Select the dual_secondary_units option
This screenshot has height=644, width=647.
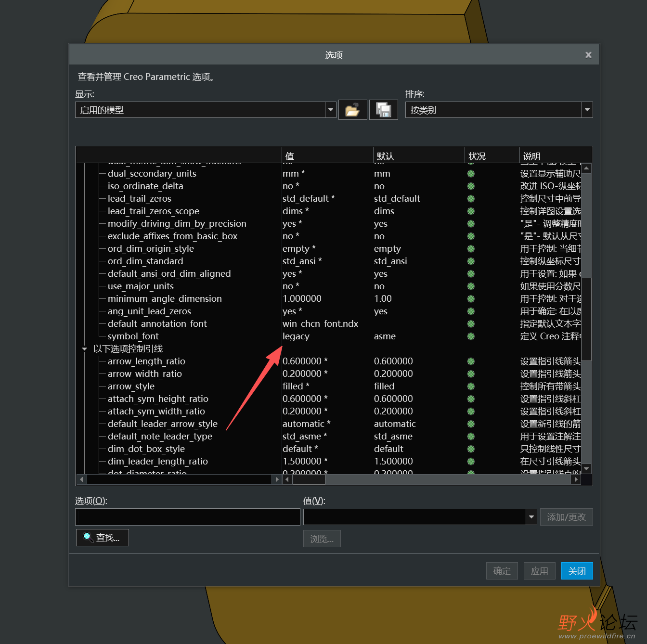(x=152, y=174)
